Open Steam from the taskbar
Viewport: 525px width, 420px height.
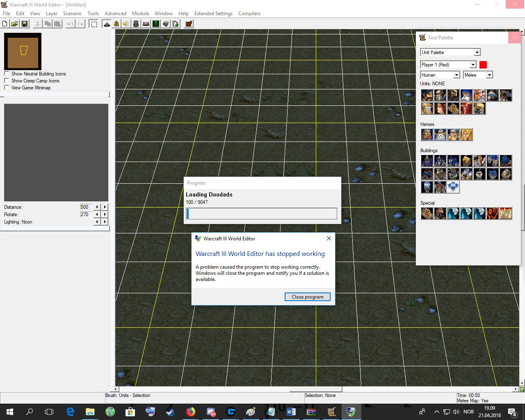click(x=170, y=412)
